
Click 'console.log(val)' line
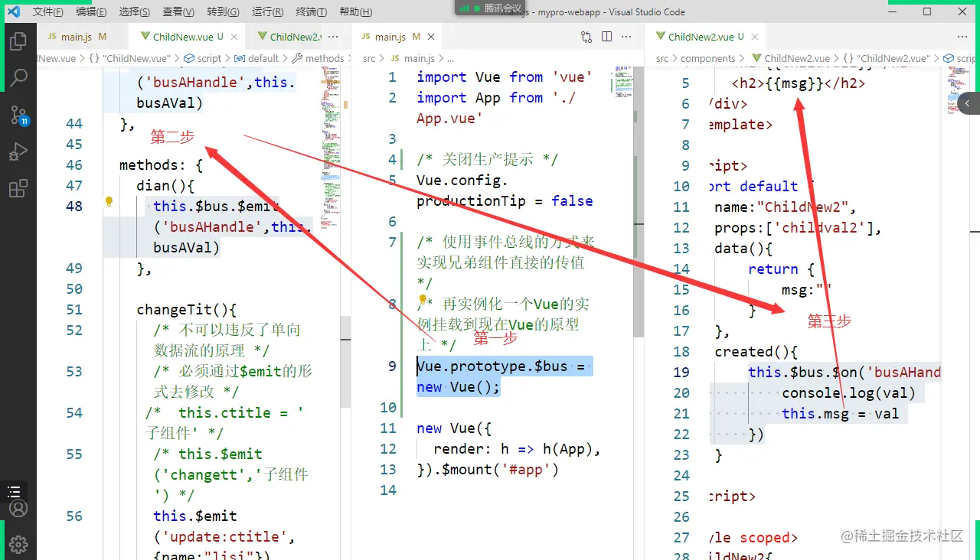click(x=848, y=392)
